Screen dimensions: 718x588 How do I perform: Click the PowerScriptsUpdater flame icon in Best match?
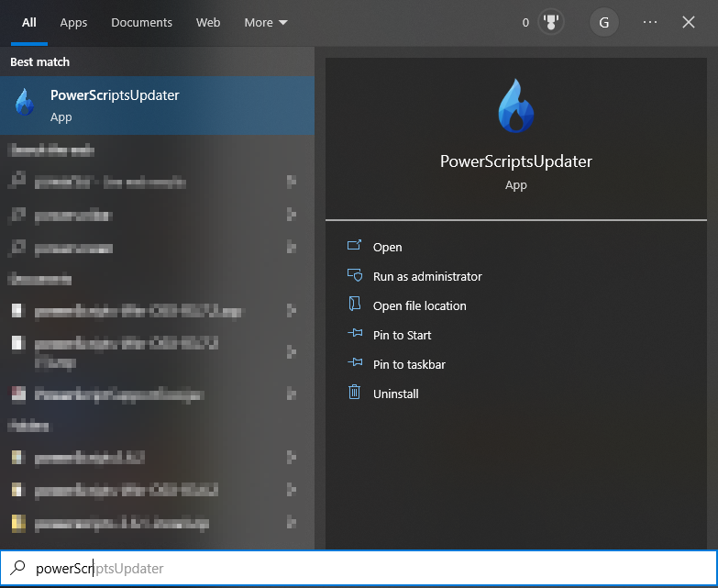click(x=25, y=105)
